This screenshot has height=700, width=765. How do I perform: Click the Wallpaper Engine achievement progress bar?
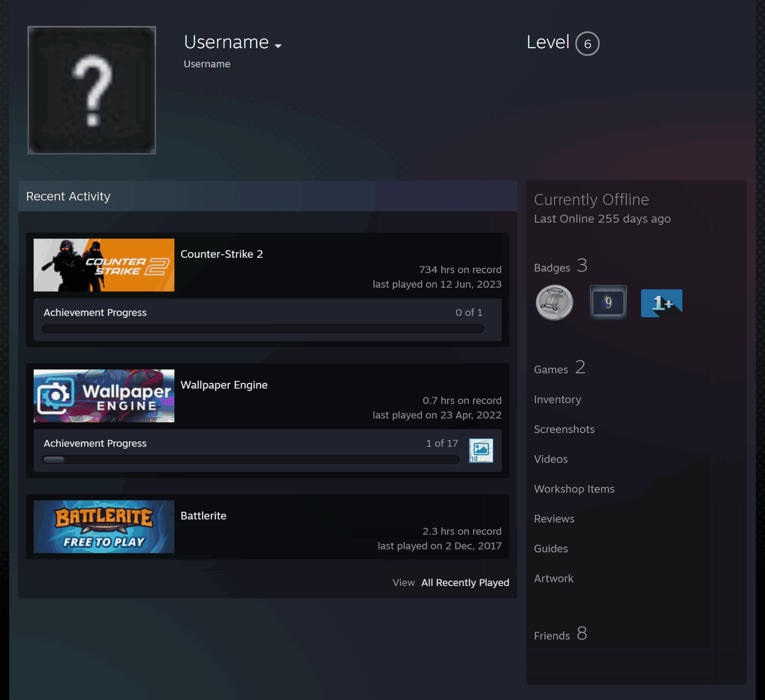pyautogui.click(x=251, y=460)
